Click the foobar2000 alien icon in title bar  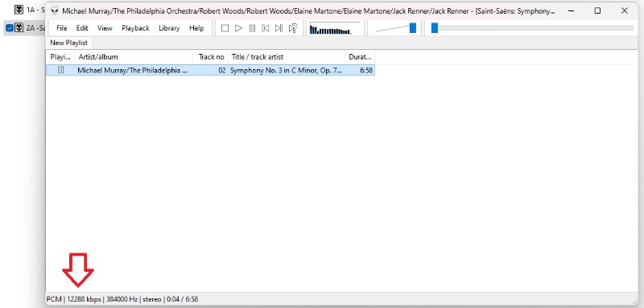tap(55, 11)
